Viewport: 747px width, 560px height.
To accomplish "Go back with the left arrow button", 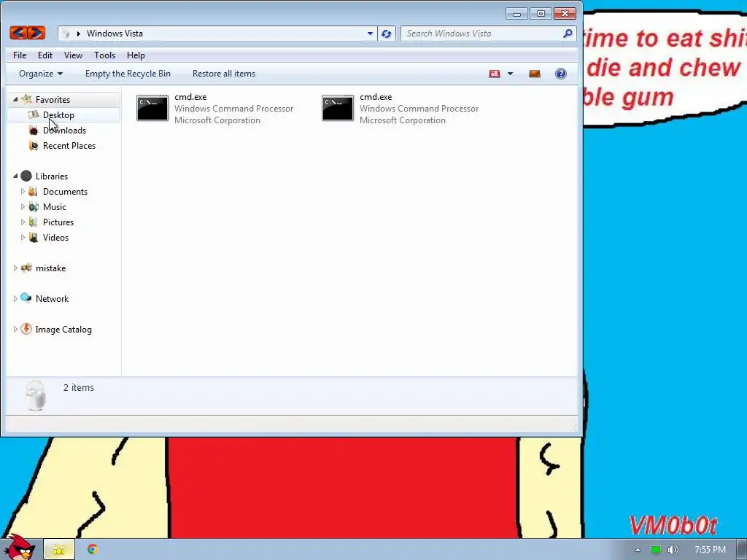I will 18,33.
